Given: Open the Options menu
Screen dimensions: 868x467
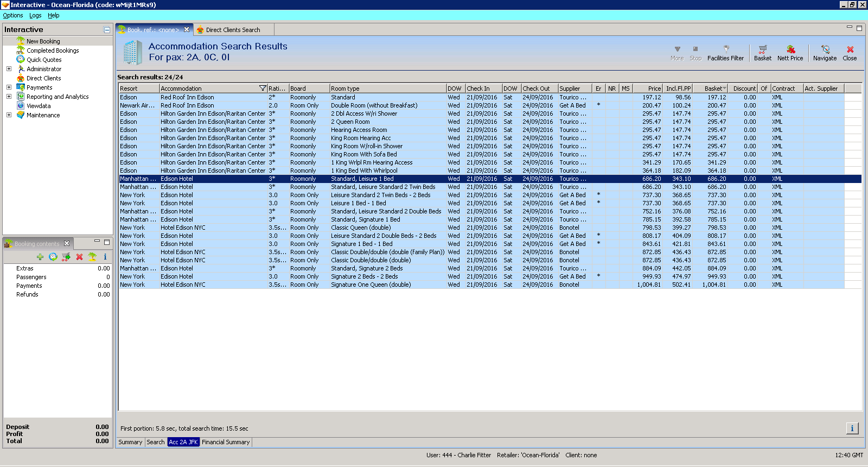Looking at the screenshot, I should click(13, 15).
